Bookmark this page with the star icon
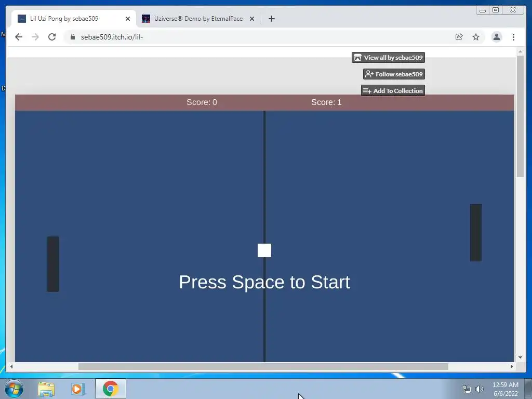 (476, 37)
